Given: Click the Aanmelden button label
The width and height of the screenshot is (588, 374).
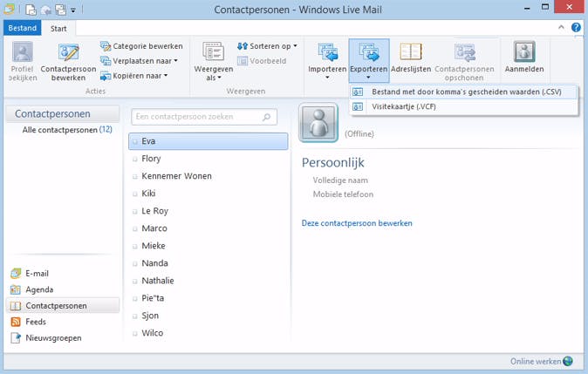Looking at the screenshot, I should click(524, 69).
